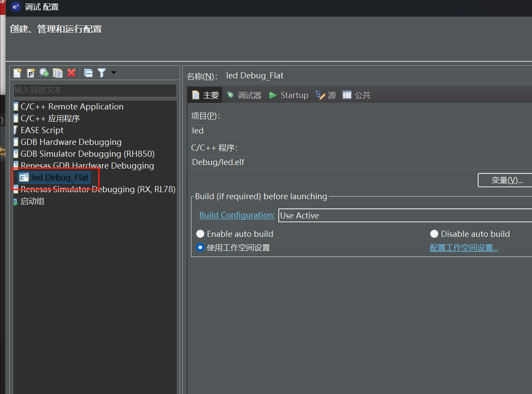This screenshot has width=532, height=394.
Task: Open the 公共 tab
Action: (x=356, y=95)
